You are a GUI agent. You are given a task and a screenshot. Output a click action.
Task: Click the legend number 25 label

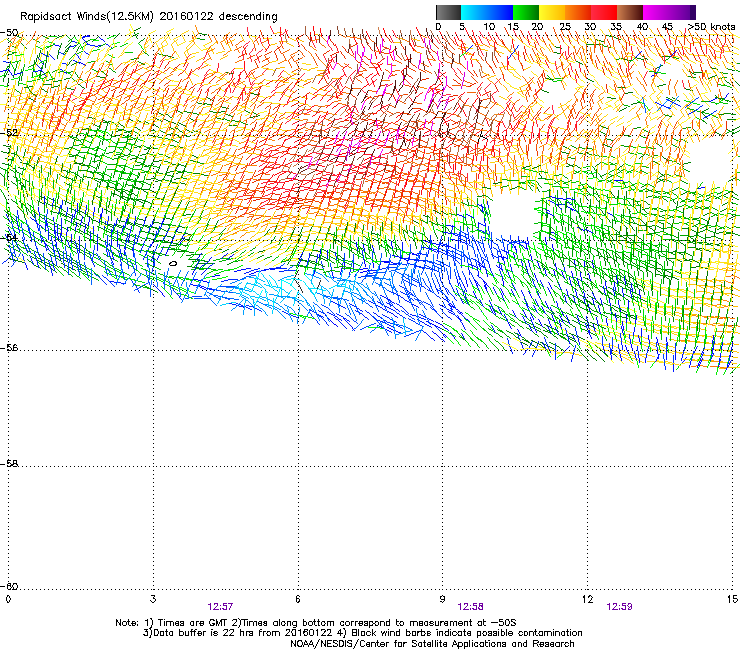[565, 27]
